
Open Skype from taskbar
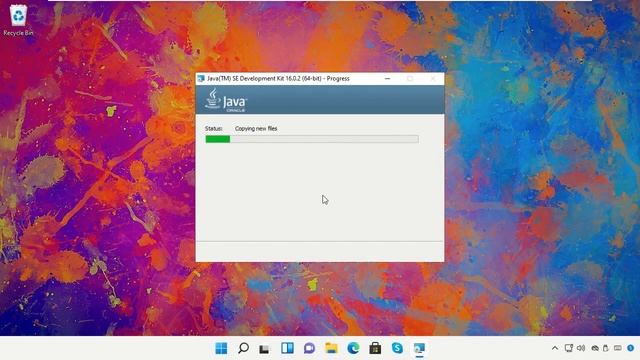click(x=397, y=348)
